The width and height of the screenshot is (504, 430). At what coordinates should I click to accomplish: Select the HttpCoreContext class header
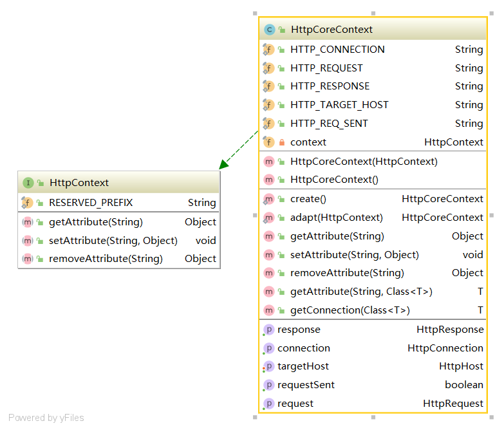[x=373, y=29]
